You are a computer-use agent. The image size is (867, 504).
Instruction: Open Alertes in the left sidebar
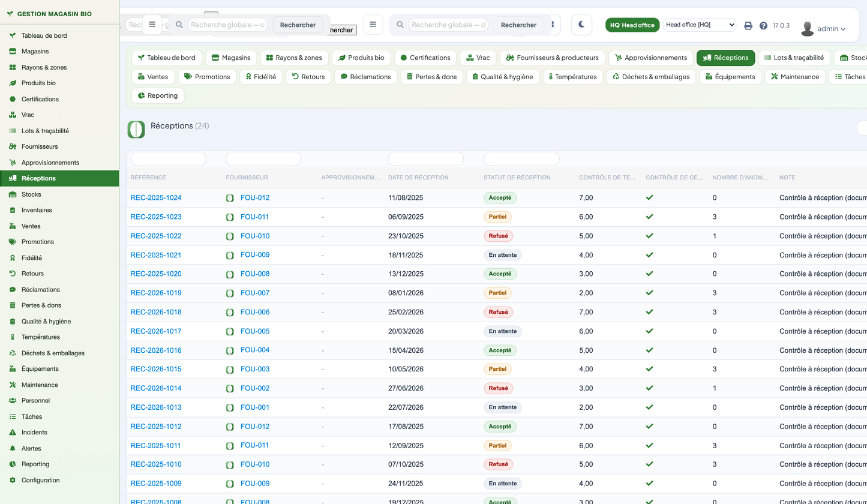(59, 448)
